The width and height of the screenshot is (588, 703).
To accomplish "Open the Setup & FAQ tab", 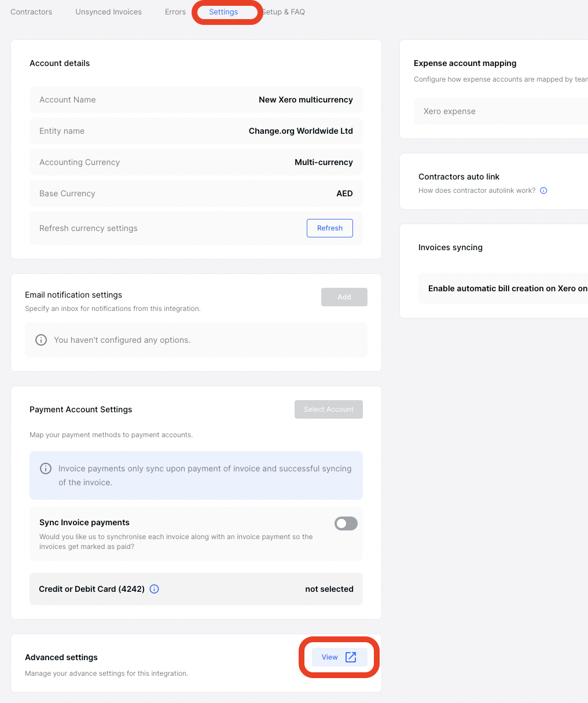I will (x=283, y=12).
